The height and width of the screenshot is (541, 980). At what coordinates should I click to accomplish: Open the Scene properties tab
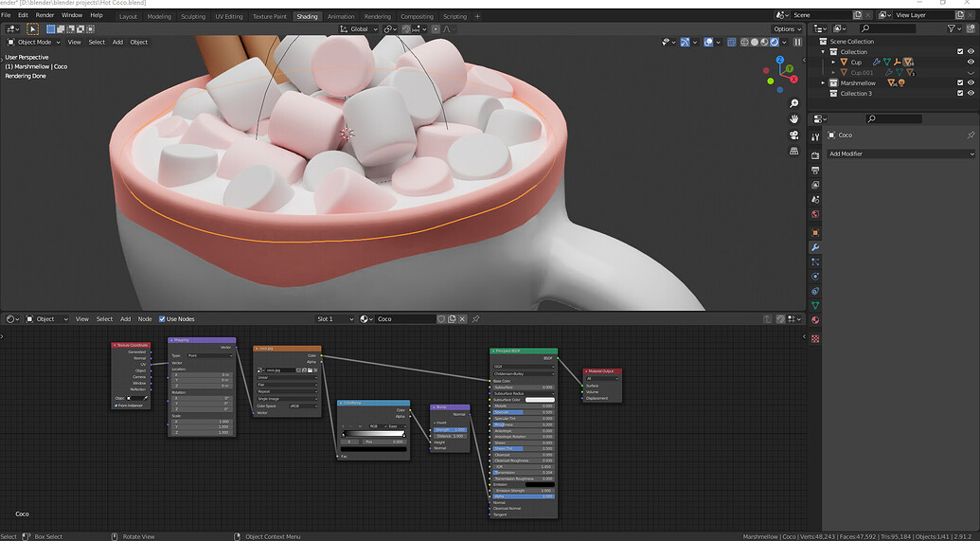(x=815, y=200)
